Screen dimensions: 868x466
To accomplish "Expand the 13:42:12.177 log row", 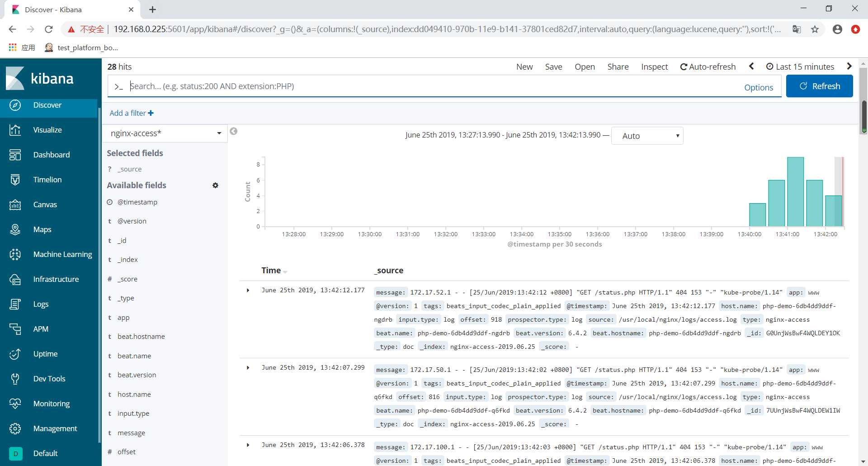I will [x=248, y=290].
